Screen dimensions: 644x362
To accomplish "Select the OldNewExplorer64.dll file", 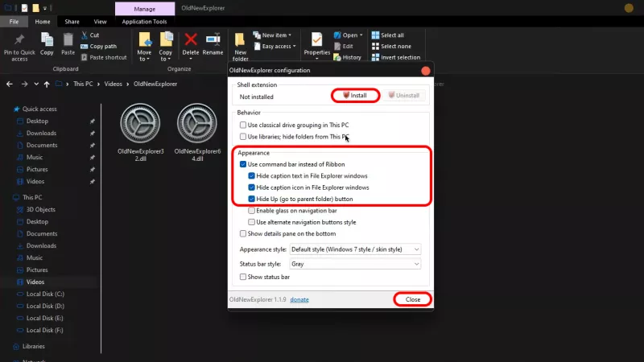I will tap(197, 132).
